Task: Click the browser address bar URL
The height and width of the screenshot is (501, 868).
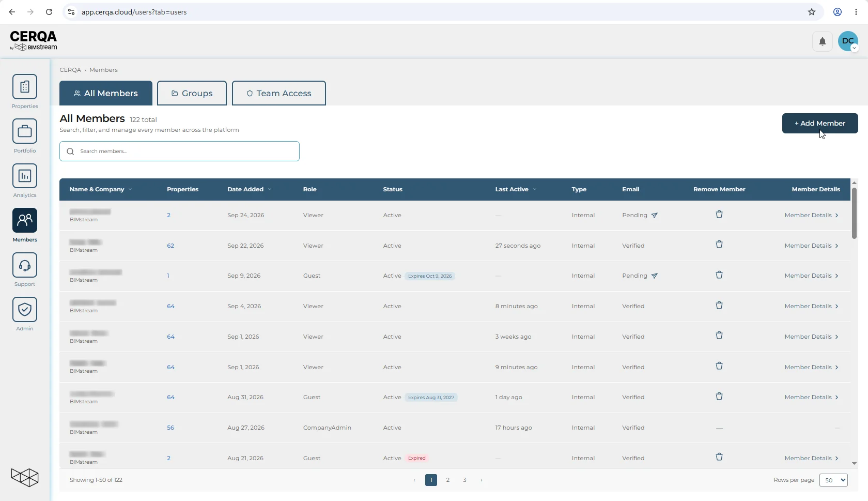Action: click(x=134, y=12)
